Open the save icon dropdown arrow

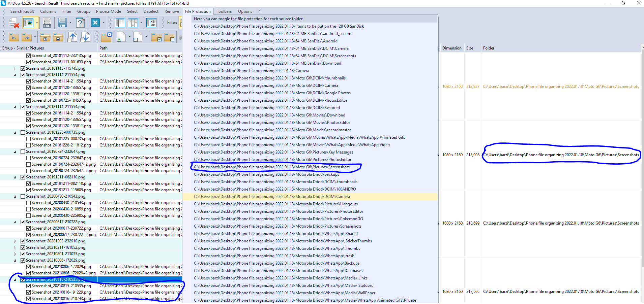[70, 23]
